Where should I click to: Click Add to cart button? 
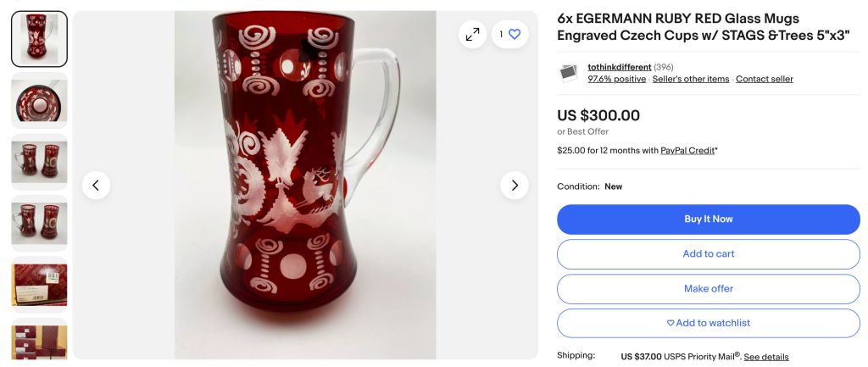coord(708,254)
